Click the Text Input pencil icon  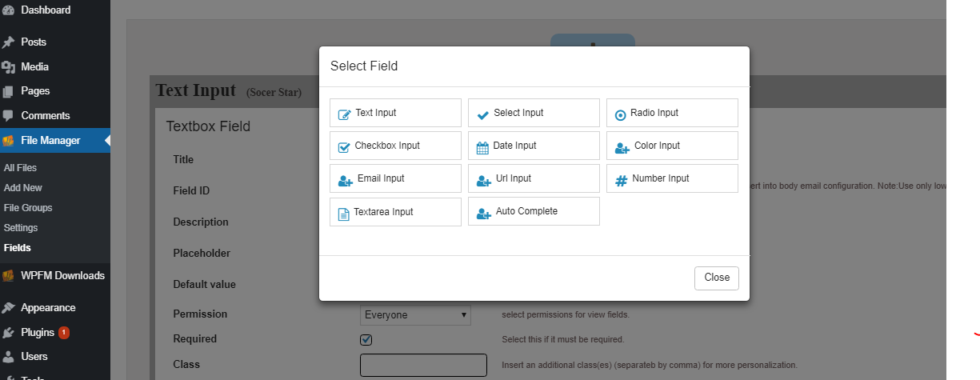click(344, 114)
